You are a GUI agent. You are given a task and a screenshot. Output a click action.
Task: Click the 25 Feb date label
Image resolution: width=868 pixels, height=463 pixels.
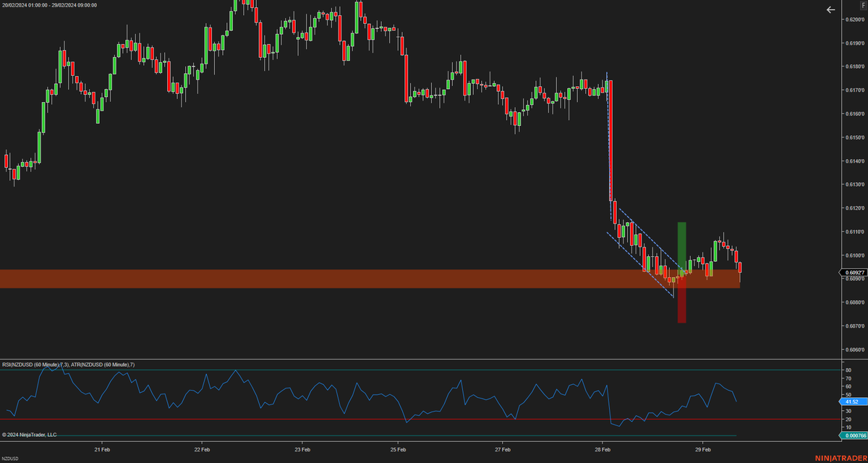[x=399, y=449]
